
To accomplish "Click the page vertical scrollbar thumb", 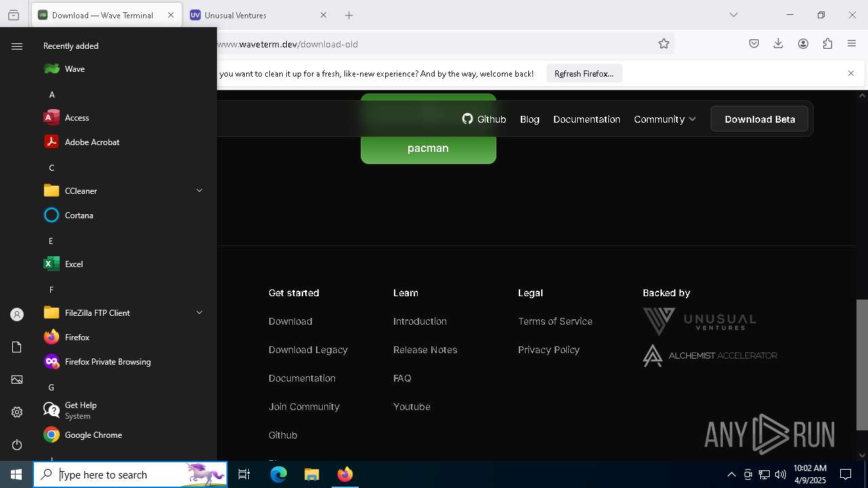I will click(862, 365).
